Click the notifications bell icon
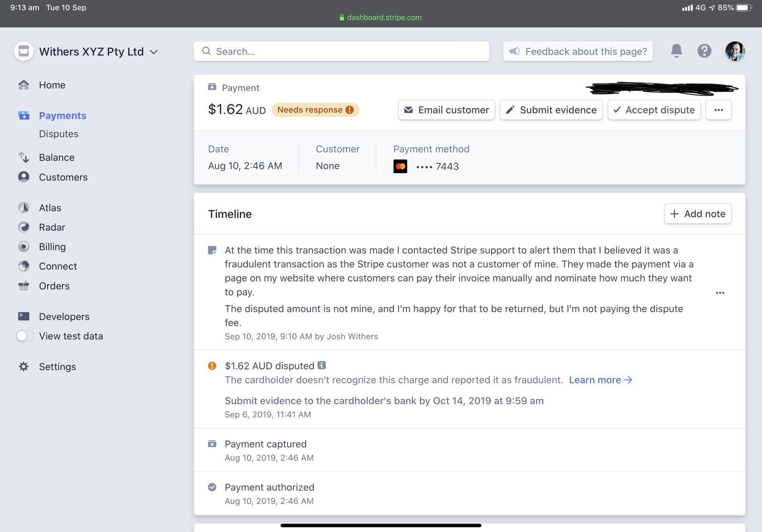Screen dimensions: 762x532 tap(676, 51)
